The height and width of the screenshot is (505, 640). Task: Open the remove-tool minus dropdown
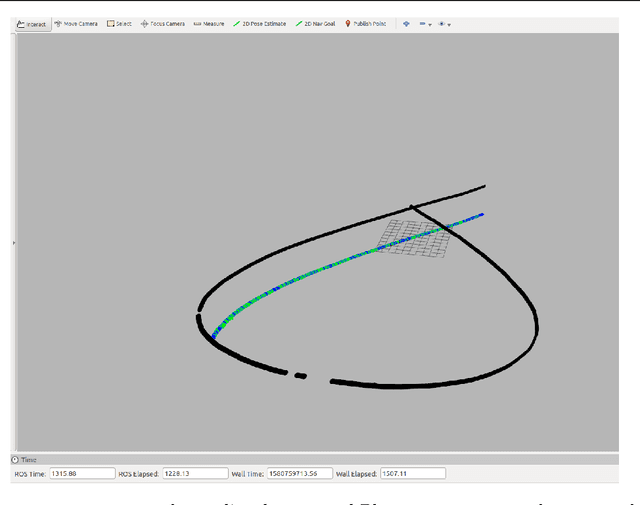(425, 23)
